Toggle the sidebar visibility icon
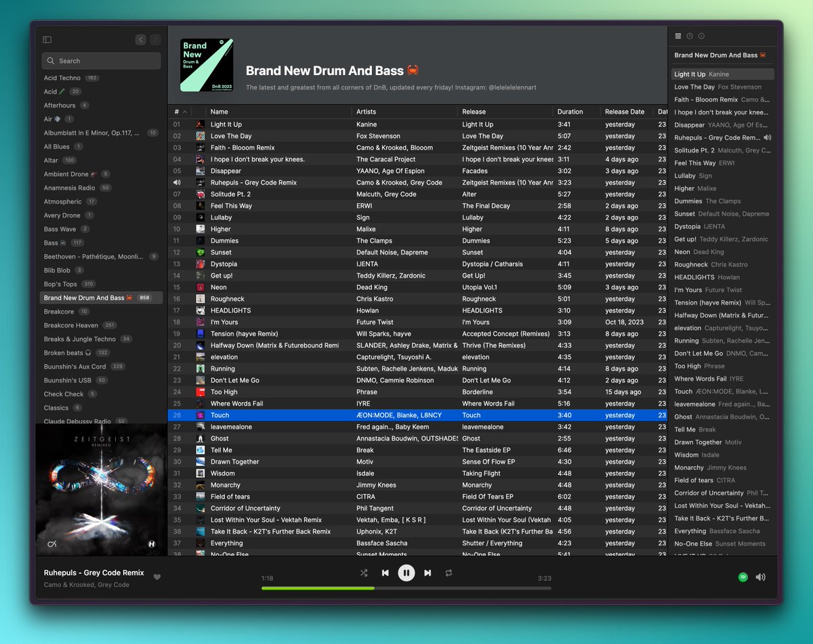This screenshot has width=813, height=644. click(47, 40)
